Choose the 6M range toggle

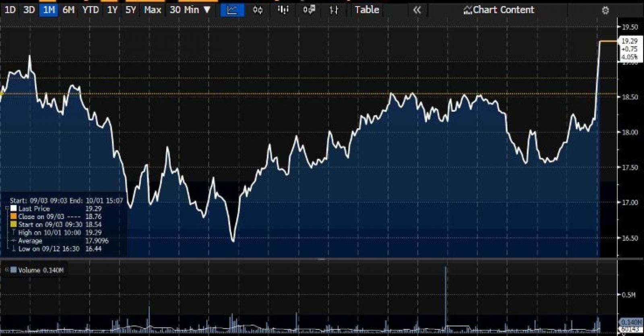click(68, 10)
